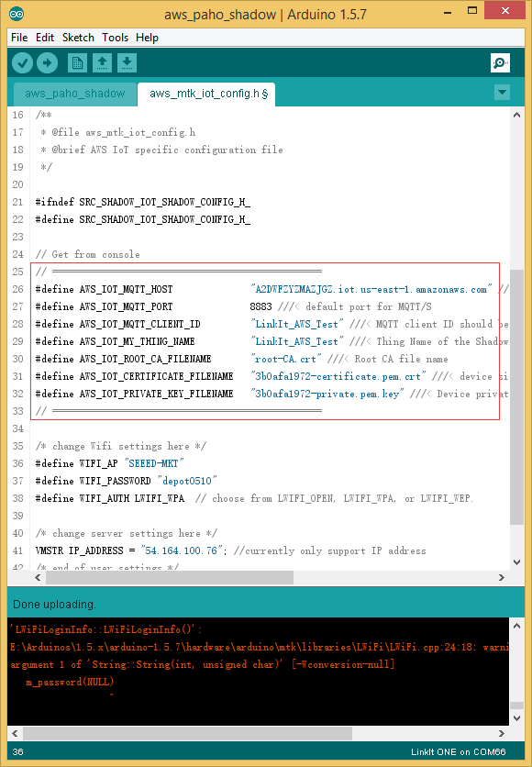This screenshot has height=767, width=532.
Task: Open the tab options dropdown arrow
Action: pyautogui.click(x=502, y=93)
